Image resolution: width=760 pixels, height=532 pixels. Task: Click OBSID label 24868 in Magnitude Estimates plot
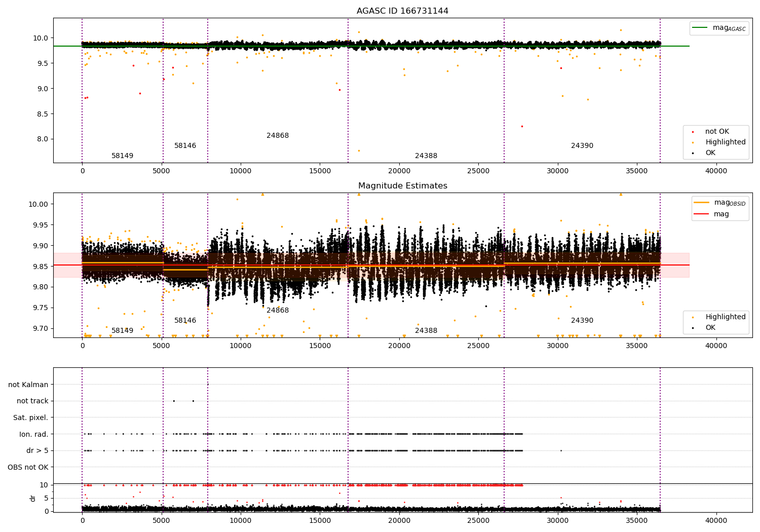click(x=278, y=311)
